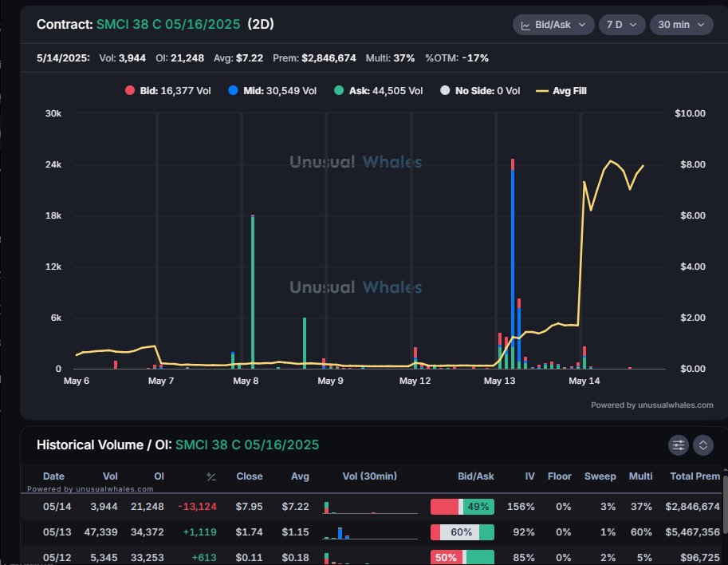Click the Sweep column header
Image resolution: width=728 pixels, height=565 pixels.
click(x=600, y=476)
